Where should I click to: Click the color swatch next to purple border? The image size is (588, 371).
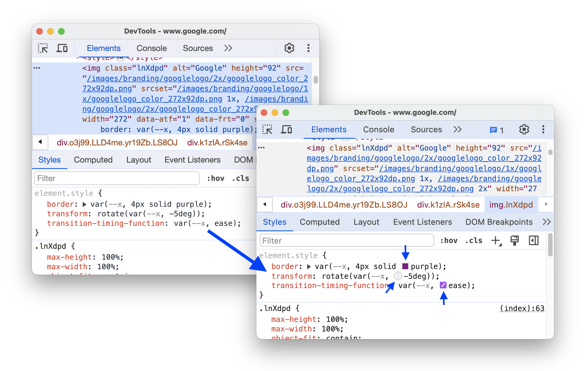tap(408, 265)
